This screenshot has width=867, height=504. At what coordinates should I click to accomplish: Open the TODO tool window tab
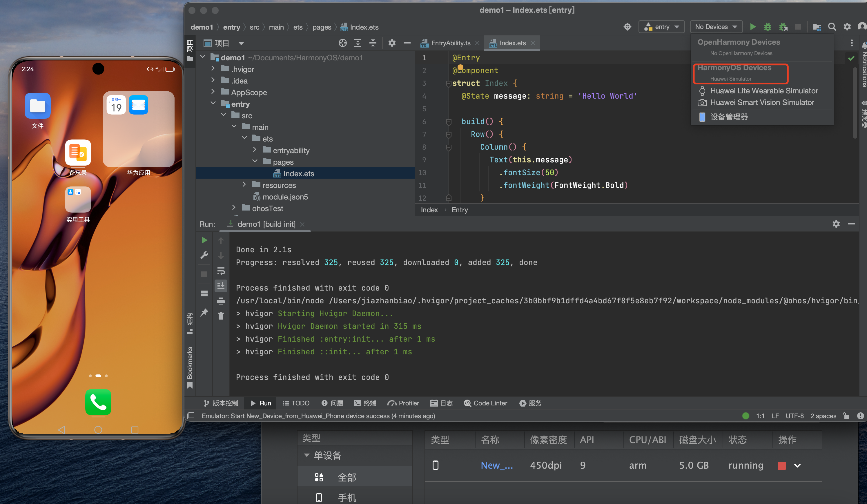coord(296,403)
